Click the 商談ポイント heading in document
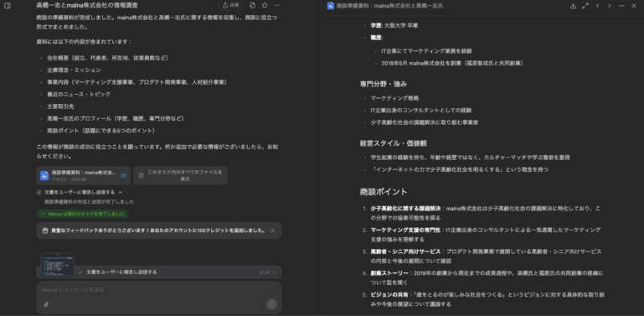644x316 pixels. click(x=384, y=192)
